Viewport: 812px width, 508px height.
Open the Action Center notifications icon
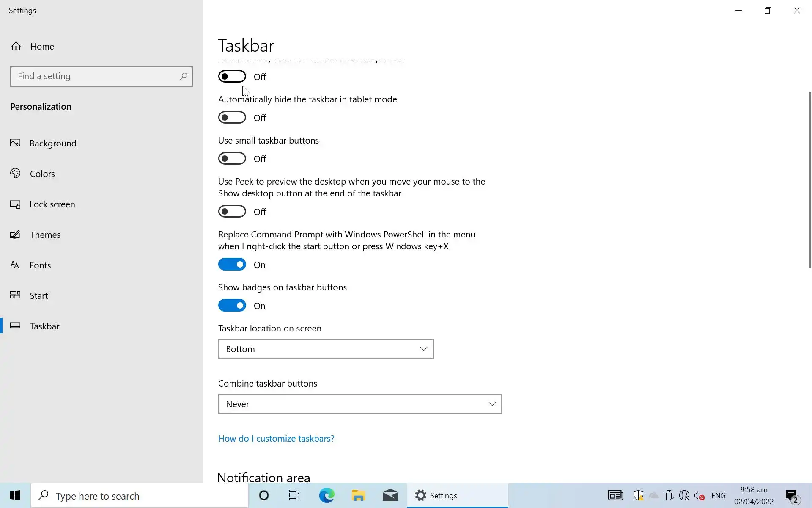[791, 495]
